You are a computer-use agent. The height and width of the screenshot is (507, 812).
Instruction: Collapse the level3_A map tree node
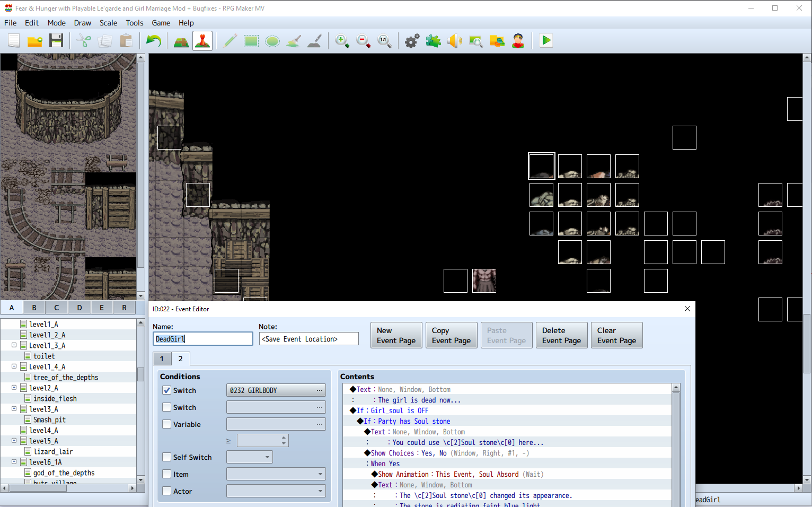pos(14,409)
